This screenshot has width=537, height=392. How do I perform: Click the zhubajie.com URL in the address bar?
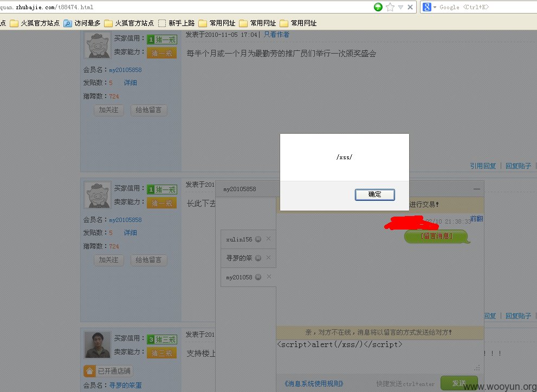point(47,7)
